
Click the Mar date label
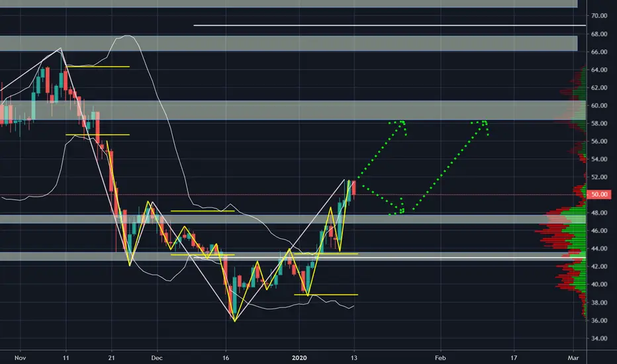573,357
